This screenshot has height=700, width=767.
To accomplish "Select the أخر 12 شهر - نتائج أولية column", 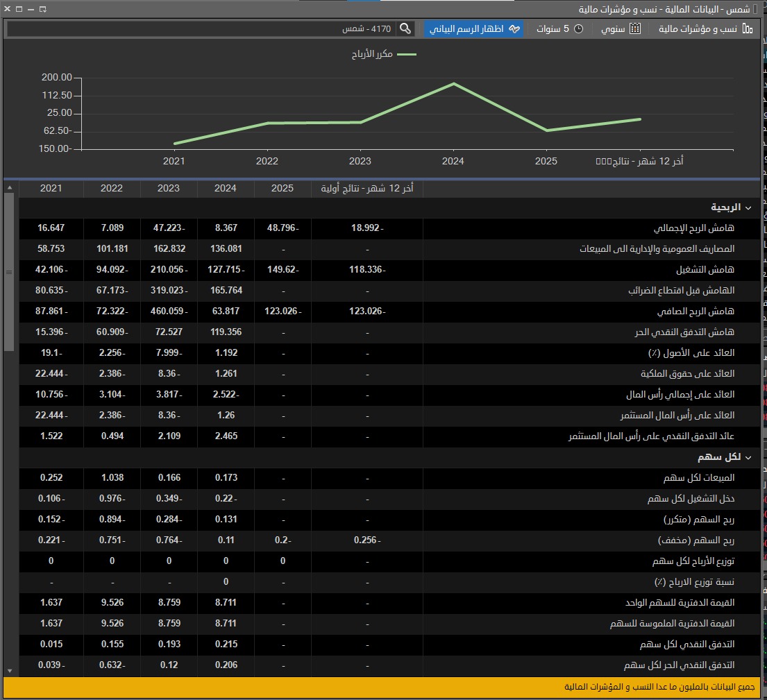I will (367, 188).
